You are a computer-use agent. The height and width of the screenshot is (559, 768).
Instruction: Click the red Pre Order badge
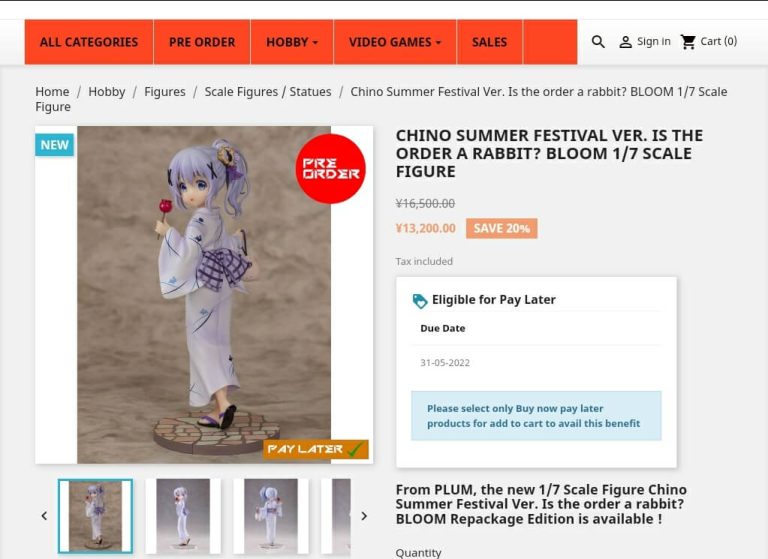[x=331, y=169]
